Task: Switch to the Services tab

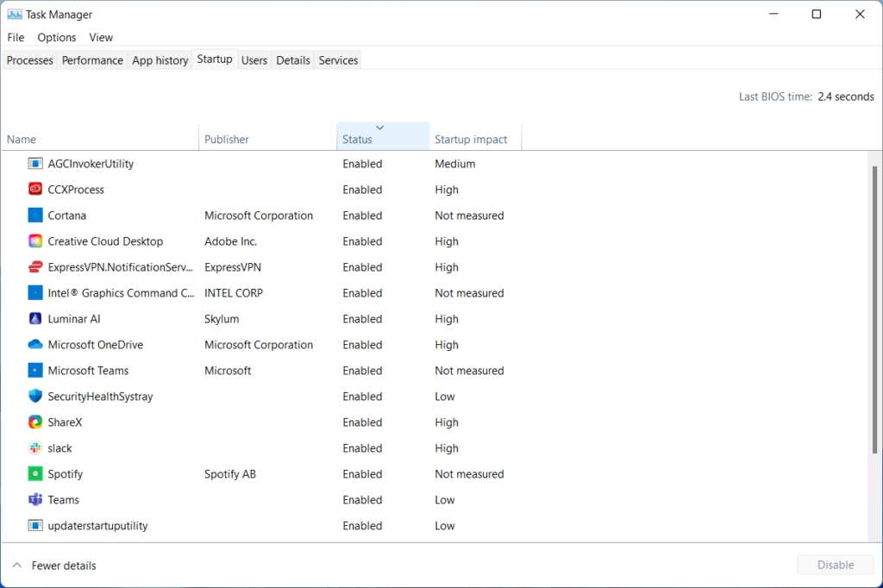Action: 338,60
